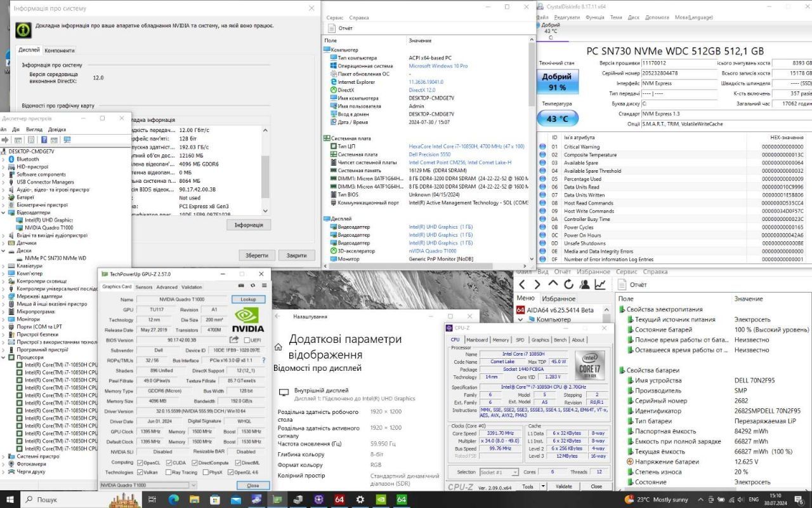Click Validate button in CPU-Z
Image resolution: width=812 pixels, height=508 pixels.
click(563, 486)
